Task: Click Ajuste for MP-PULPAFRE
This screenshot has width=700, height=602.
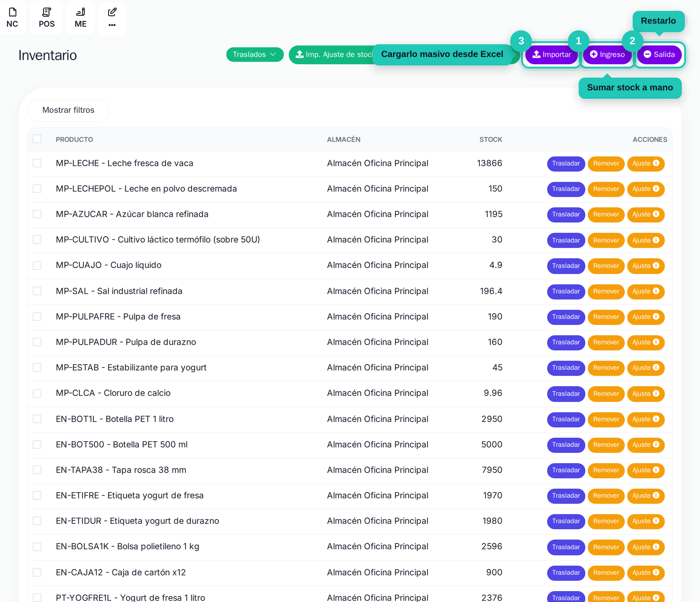Action: [x=646, y=317]
